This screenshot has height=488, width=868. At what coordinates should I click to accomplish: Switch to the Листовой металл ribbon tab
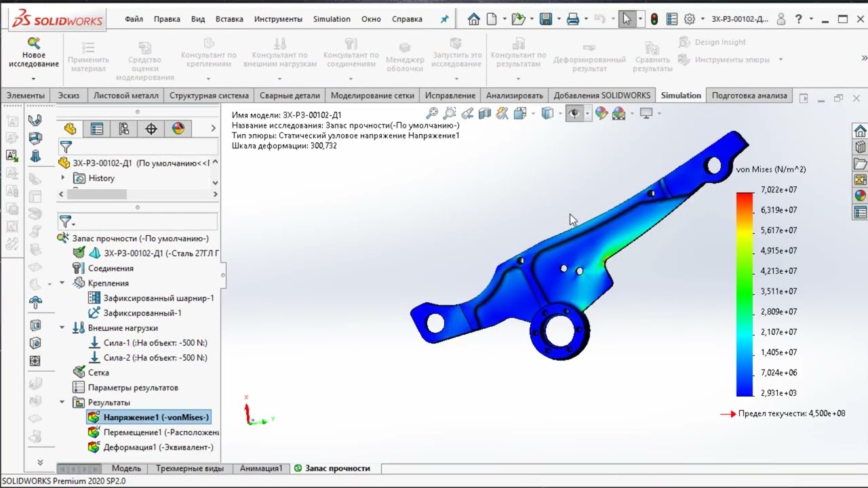point(126,96)
